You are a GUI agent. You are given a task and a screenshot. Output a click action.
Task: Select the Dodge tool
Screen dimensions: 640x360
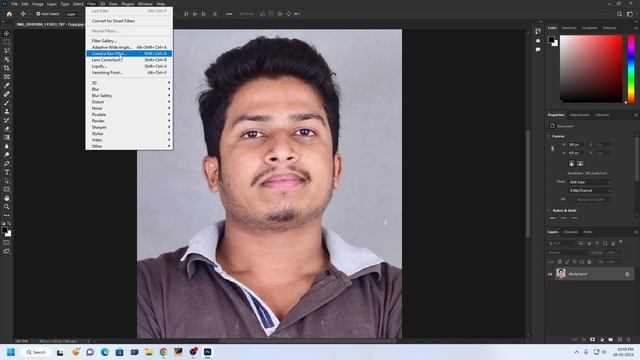click(7, 155)
